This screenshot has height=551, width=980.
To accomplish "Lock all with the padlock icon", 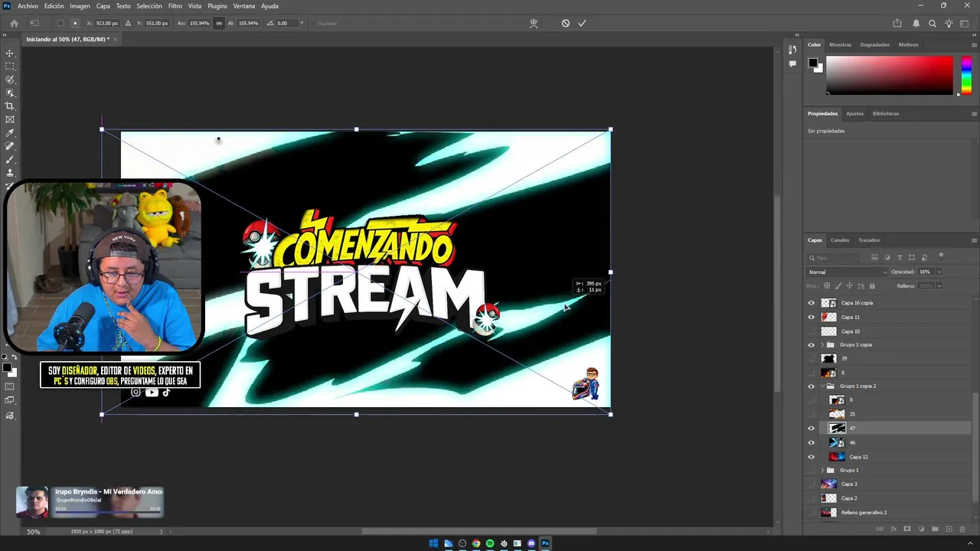I will point(872,286).
